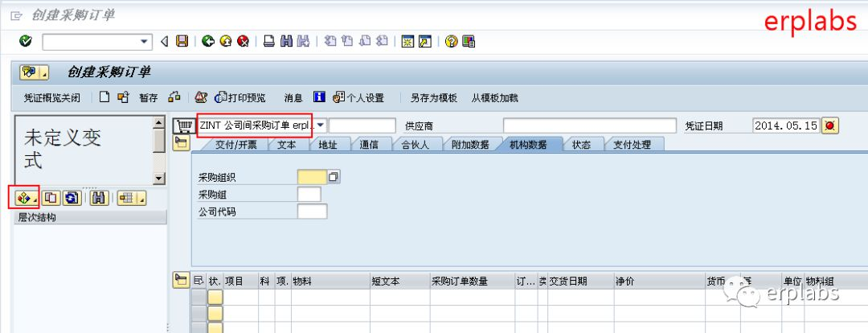Viewport: 868px width, 333px height.
Task: Click the binoculars Find icon in document overview
Action: coord(99,197)
